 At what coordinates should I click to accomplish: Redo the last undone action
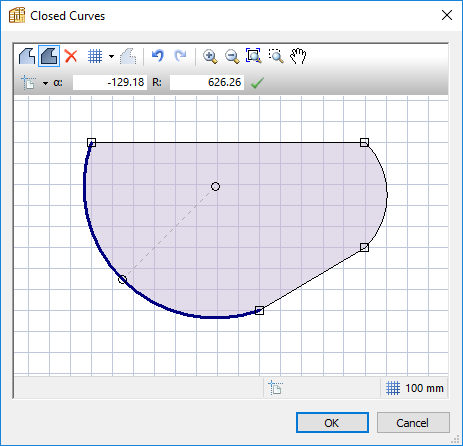click(x=180, y=56)
